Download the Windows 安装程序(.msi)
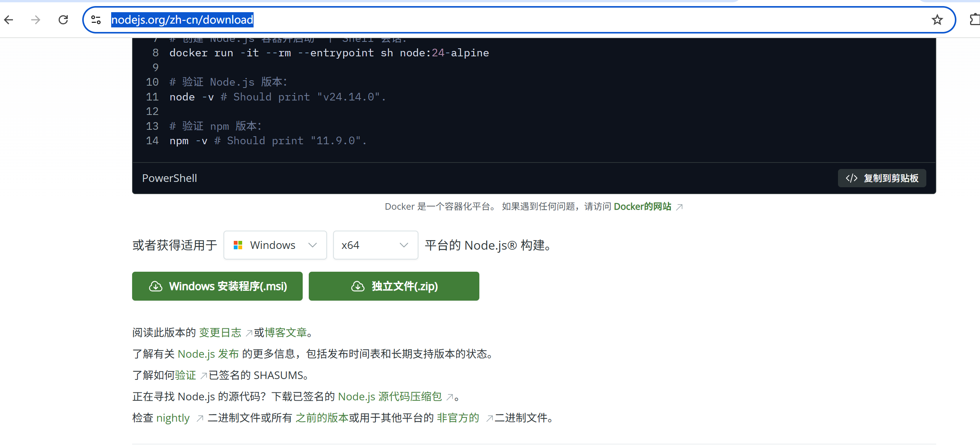The image size is (980, 446). [217, 286]
